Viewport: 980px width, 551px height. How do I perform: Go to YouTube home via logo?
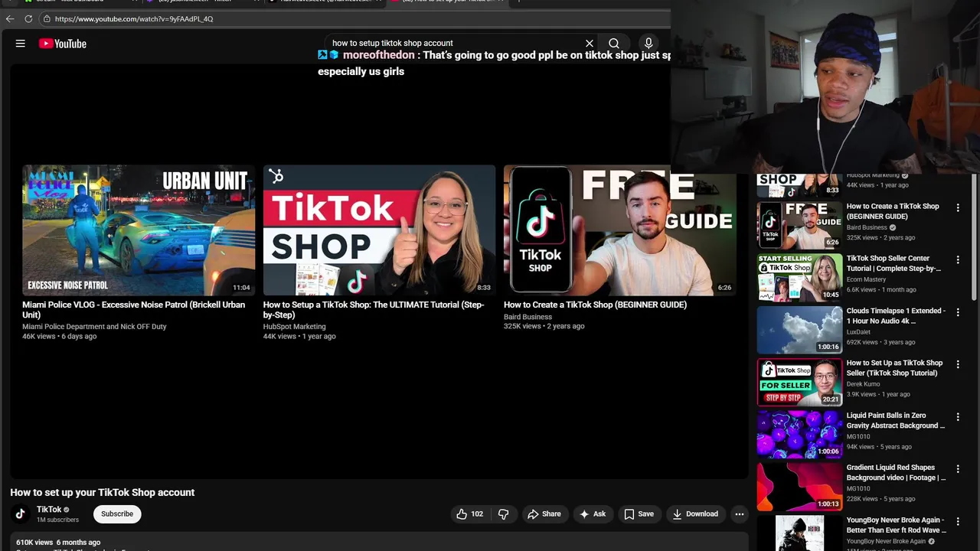click(63, 44)
